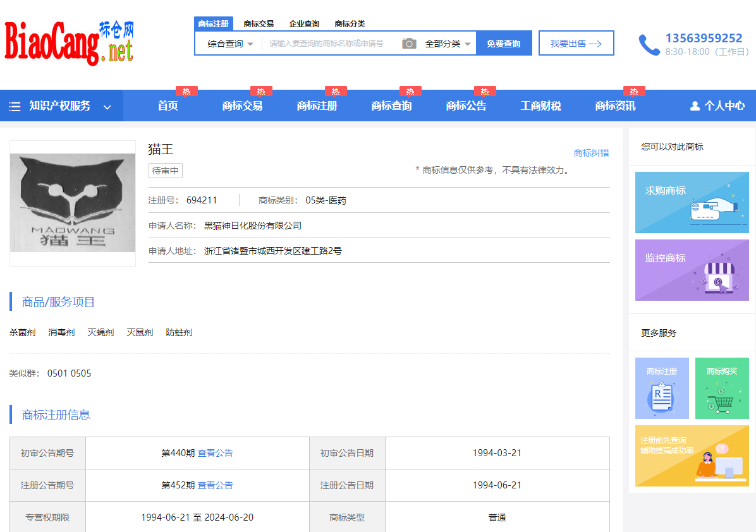Click similar group codes 0501 0505

pos(69,373)
